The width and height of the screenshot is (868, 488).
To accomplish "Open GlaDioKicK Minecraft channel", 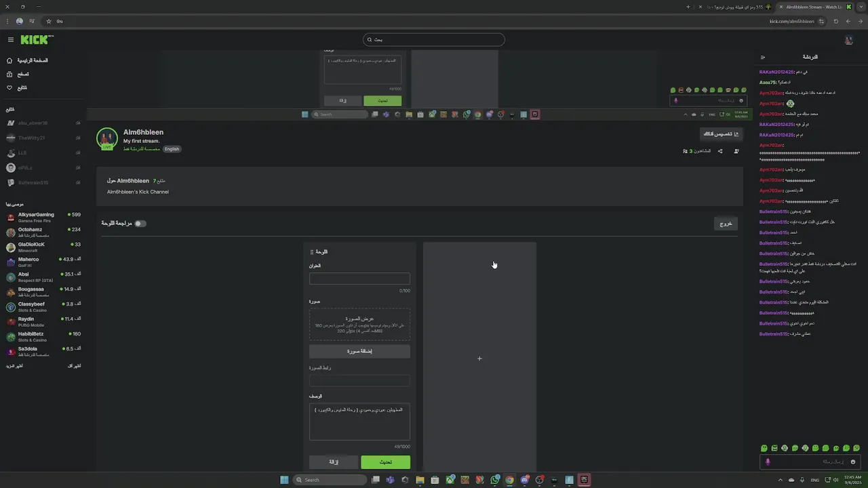I will click(43, 247).
